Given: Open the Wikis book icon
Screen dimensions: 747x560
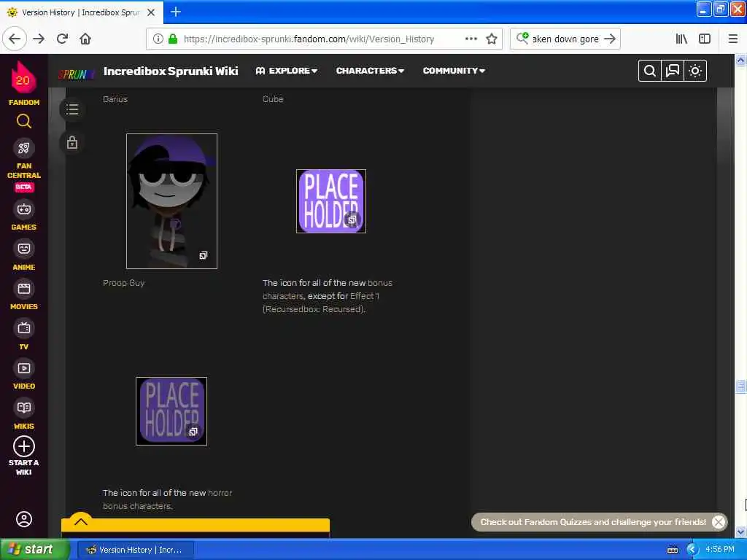Looking at the screenshot, I should point(24,408).
